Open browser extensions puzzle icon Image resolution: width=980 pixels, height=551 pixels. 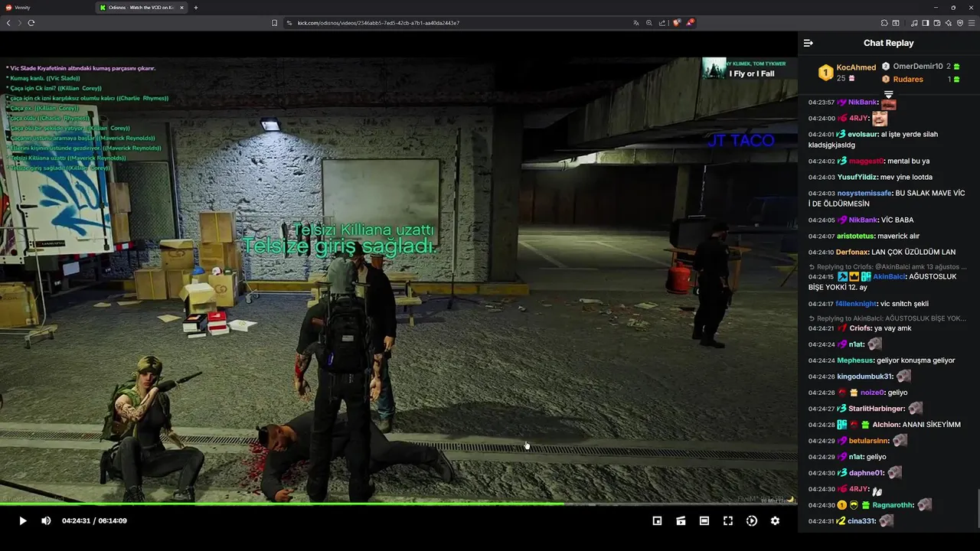(x=884, y=23)
